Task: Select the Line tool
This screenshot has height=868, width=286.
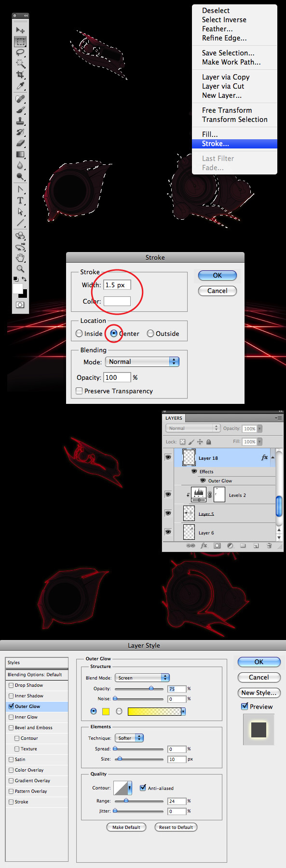Action: click(x=20, y=223)
